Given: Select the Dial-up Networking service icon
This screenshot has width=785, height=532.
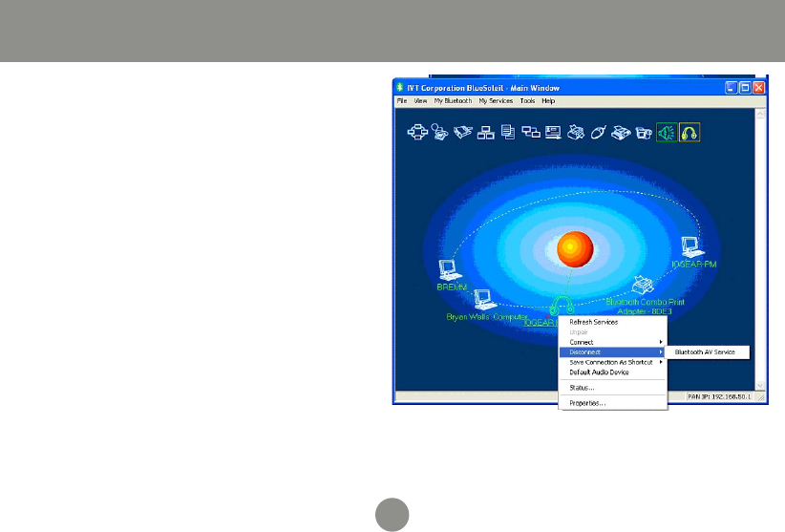Looking at the screenshot, I should coord(439,132).
